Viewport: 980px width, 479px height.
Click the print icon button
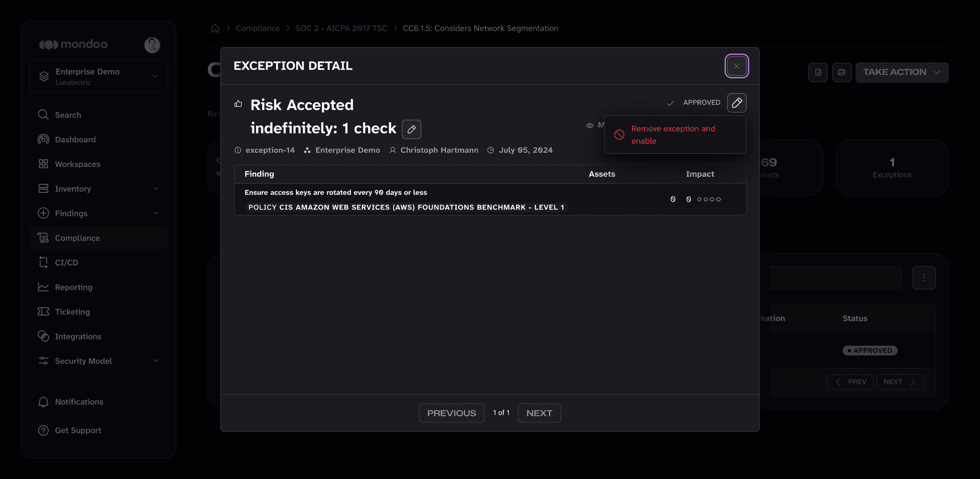coord(841,73)
